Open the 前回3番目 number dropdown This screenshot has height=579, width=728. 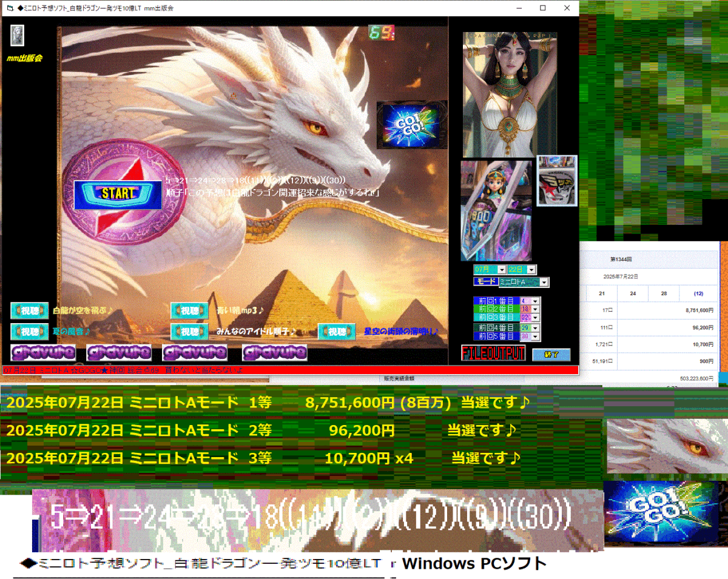(536, 317)
